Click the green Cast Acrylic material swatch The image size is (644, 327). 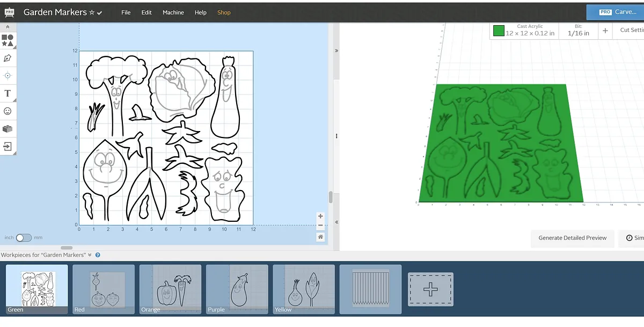[499, 31]
